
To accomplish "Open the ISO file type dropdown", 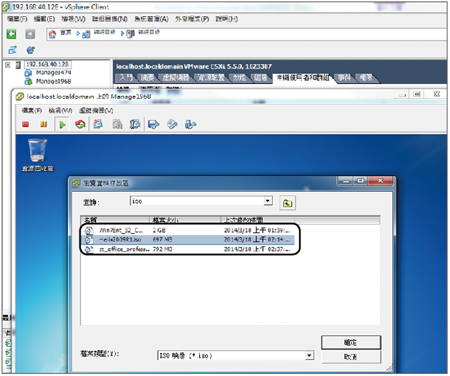I will point(309,356).
